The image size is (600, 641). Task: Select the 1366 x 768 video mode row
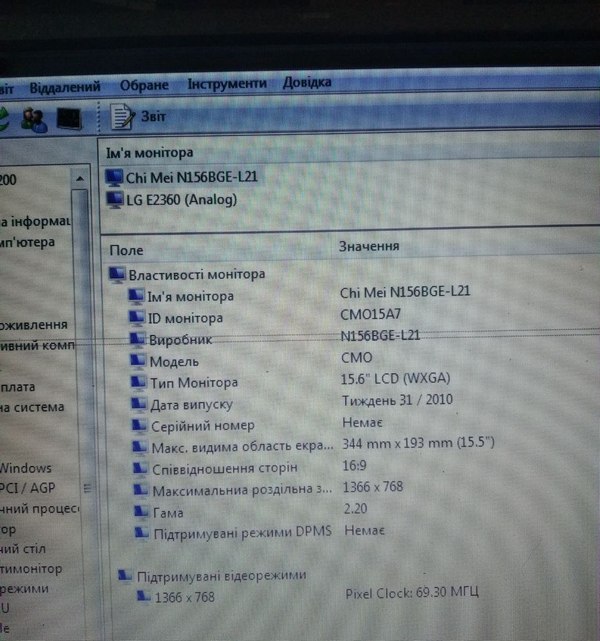pos(185,597)
